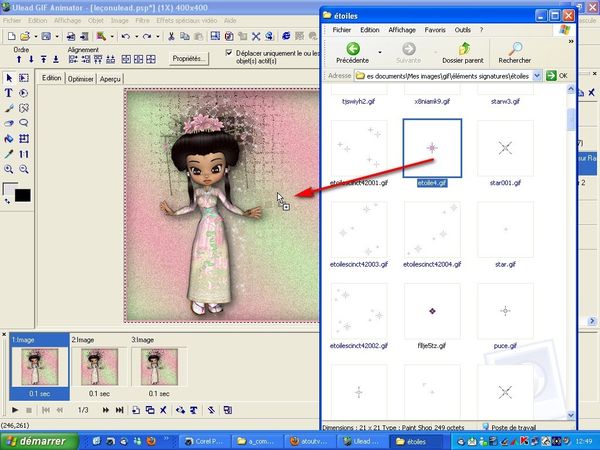
Task: Click the light foreground color swatch
Action: click(8, 189)
